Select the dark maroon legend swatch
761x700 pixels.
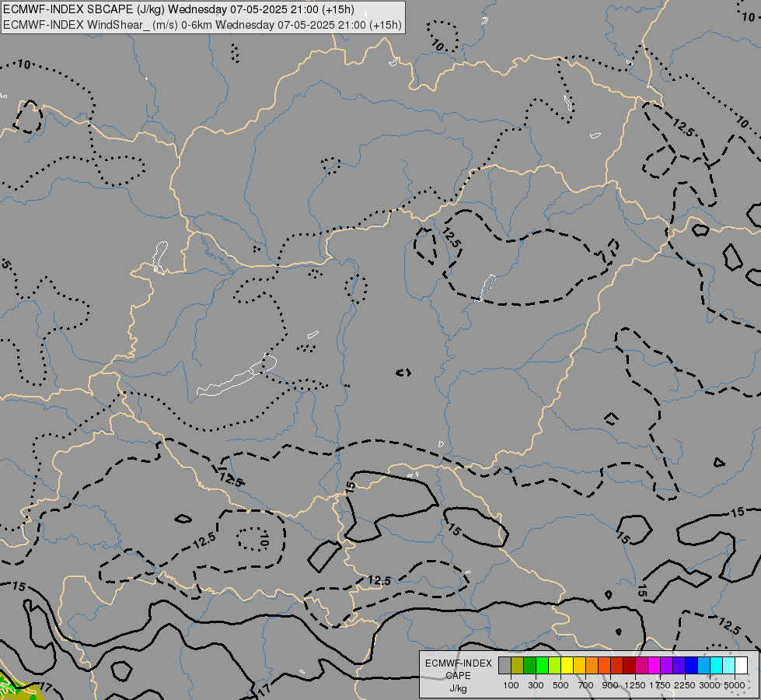pos(630,665)
